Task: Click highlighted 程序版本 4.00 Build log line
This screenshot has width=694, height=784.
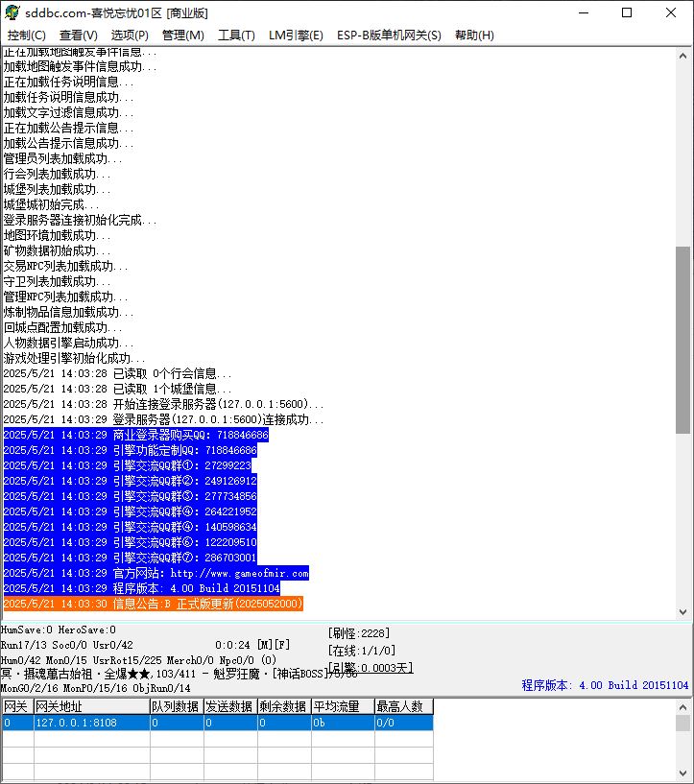Action: tap(141, 588)
